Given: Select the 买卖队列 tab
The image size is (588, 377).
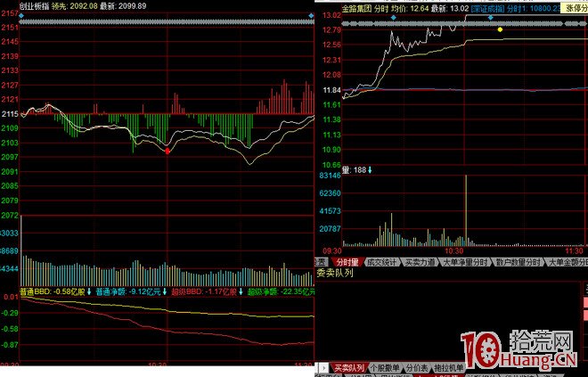Looking at the screenshot, I should [x=348, y=368].
